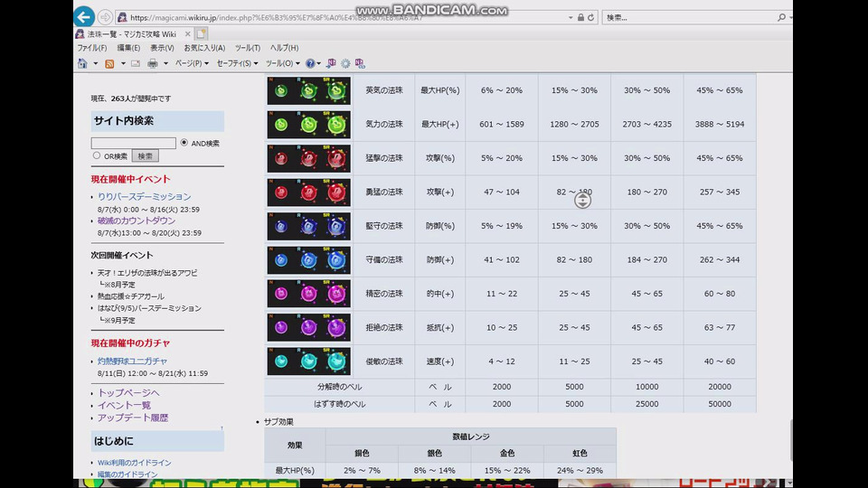This screenshot has height=488, width=868.
Task: Open the dropdown arrow beside printer icon
Action: pos(165,63)
